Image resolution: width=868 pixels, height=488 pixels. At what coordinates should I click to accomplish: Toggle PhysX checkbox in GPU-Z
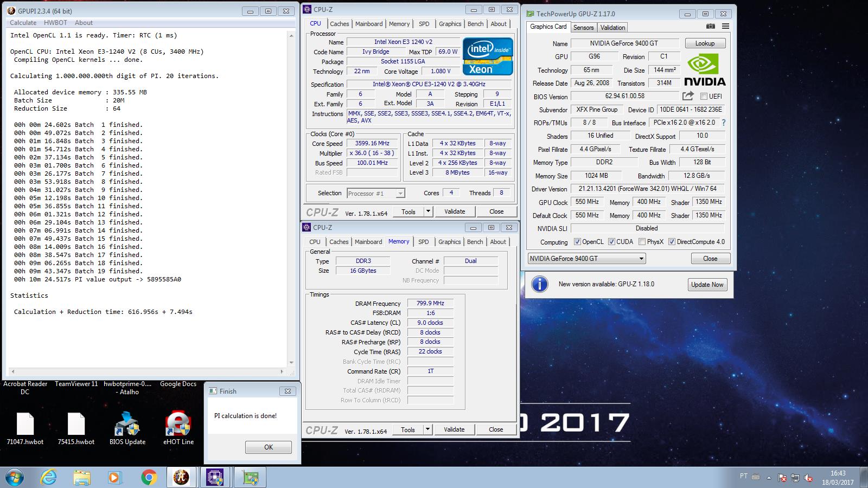[642, 242]
